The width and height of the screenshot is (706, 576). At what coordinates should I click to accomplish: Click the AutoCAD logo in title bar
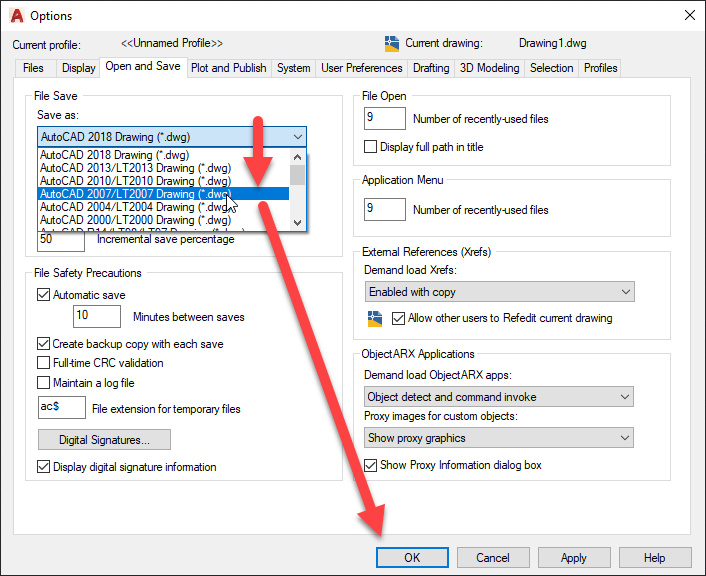click(x=17, y=15)
